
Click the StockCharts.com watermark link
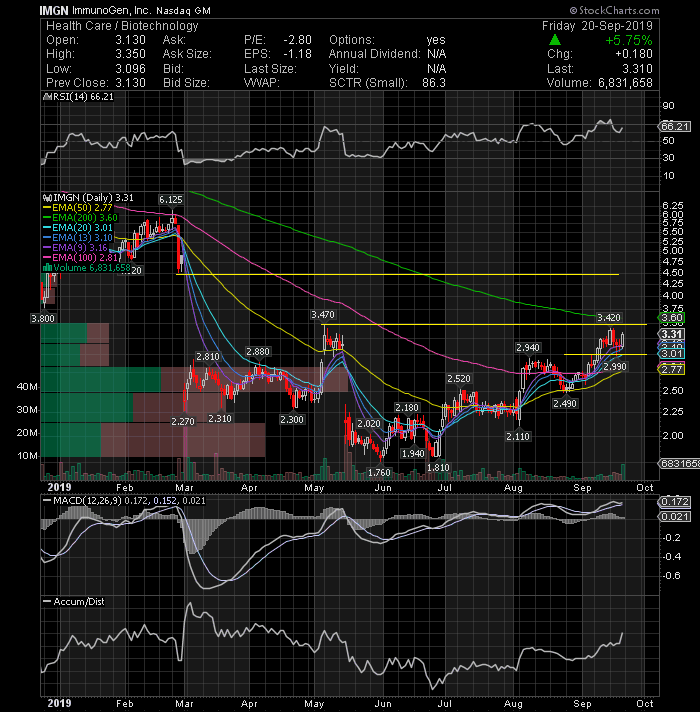pyautogui.click(x=614, y=10)
